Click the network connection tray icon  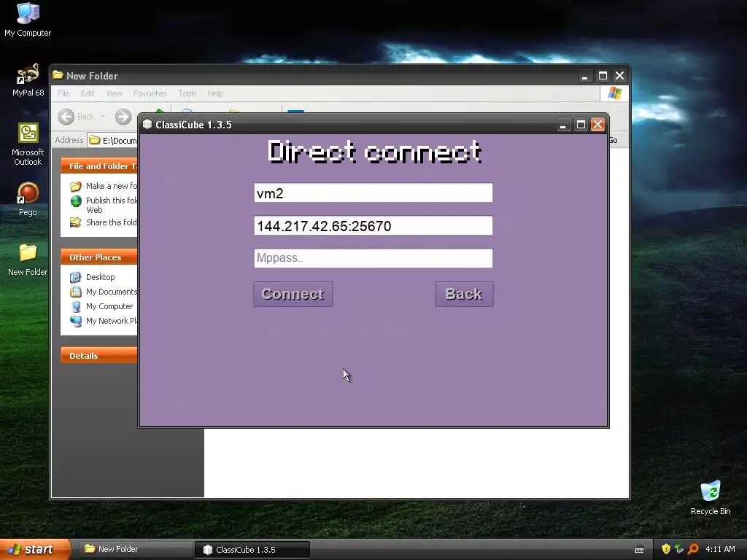(x=679, y=550)
